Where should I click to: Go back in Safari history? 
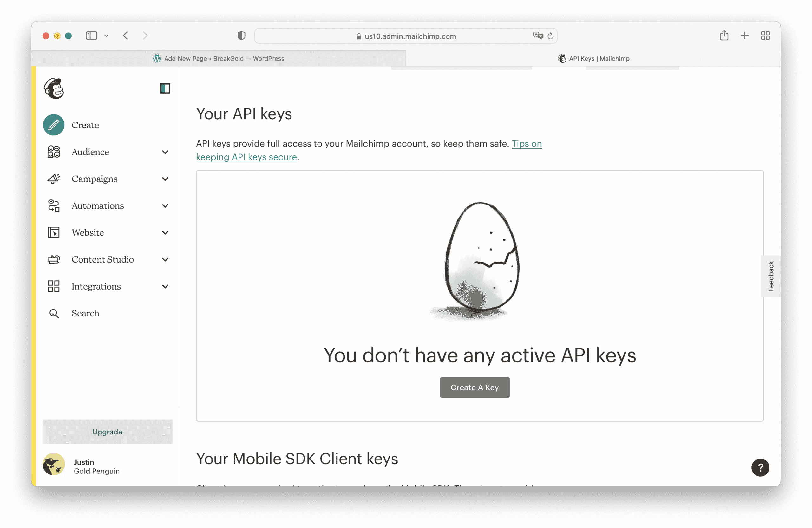pos(126,36)
